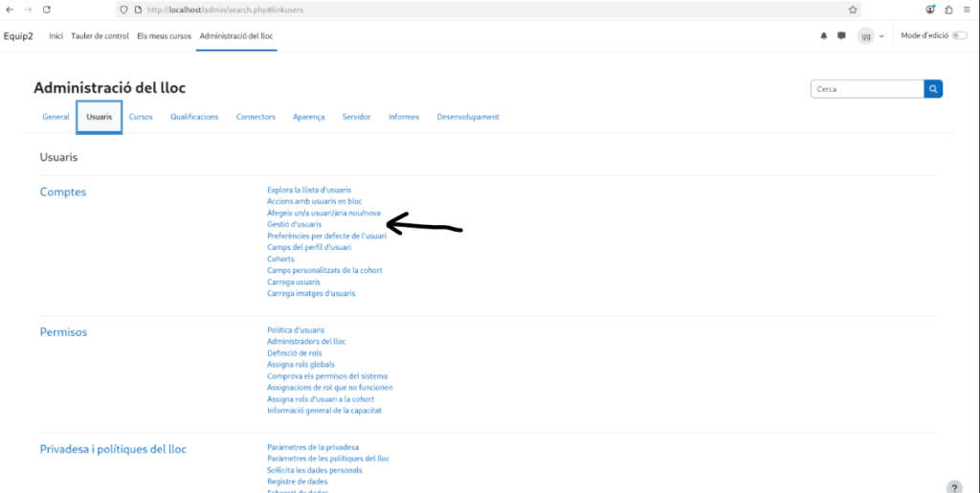
Task: Toggle the Mode d'edició switch
Action: (959, 35)
